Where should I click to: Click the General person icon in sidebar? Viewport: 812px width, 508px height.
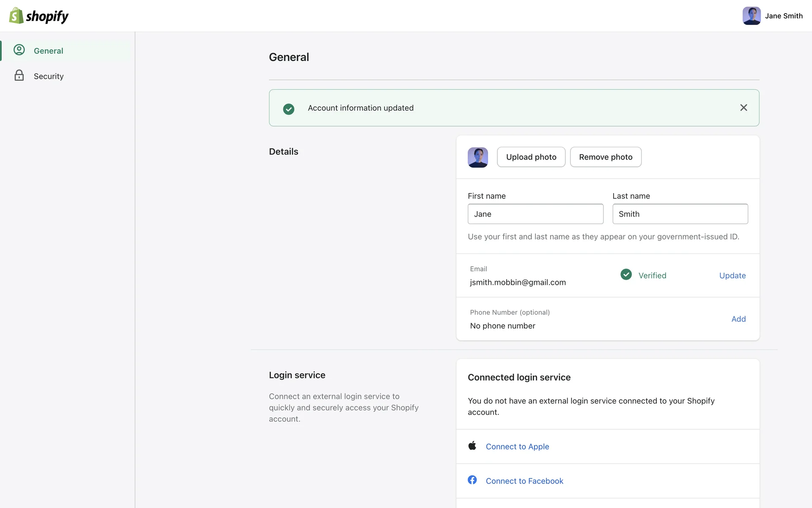(19, 50)
